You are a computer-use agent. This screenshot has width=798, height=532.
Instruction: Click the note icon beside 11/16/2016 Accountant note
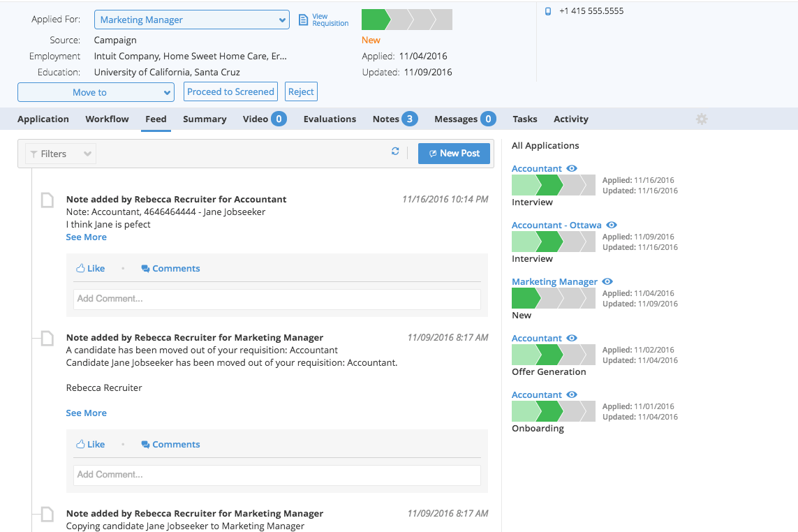point(47,200)
